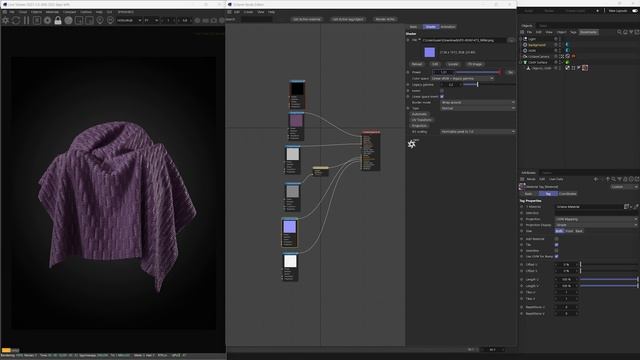Click the search icon in Objects manager
The image size is (640, 360).
tap(619, 32)
